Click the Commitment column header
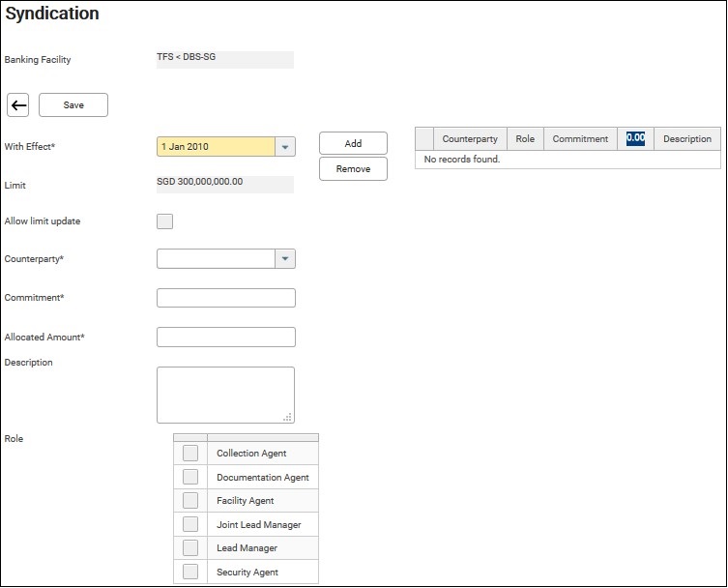728x588 pixels. (580, 139)
